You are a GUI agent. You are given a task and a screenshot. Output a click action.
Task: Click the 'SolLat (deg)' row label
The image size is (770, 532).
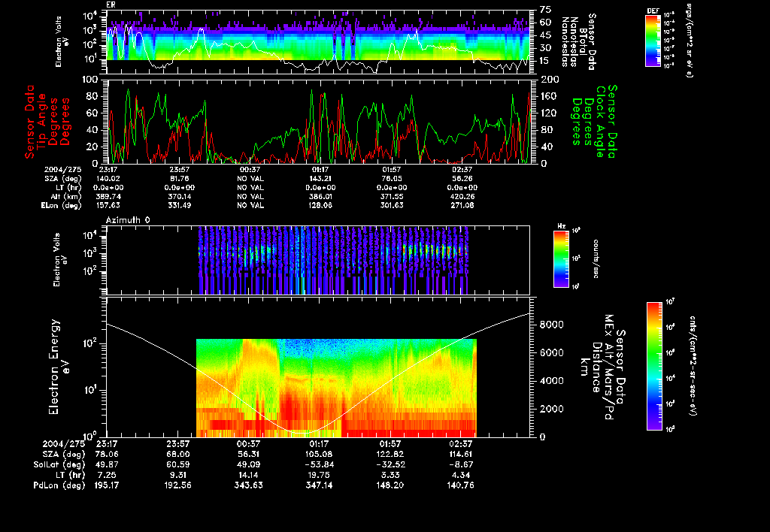[59, 464]
